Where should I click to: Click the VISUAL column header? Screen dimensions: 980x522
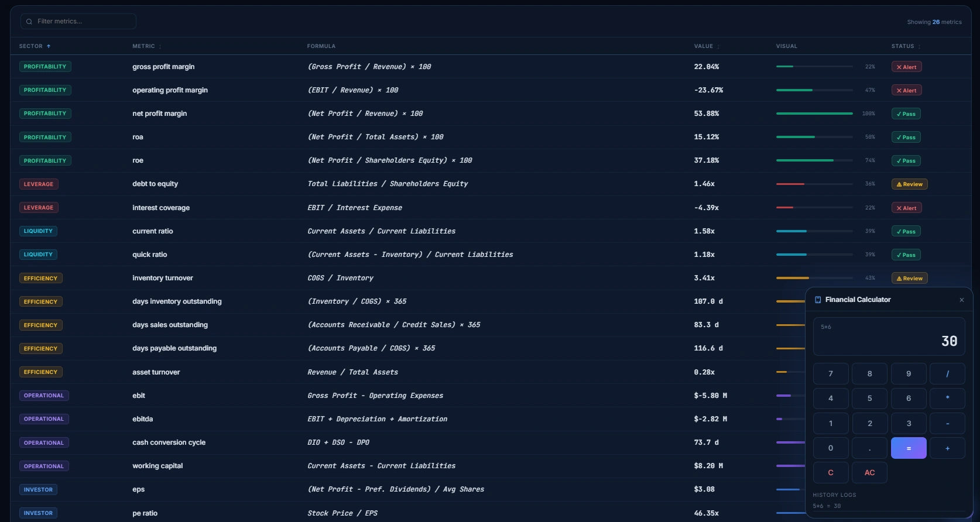(786, 46)
